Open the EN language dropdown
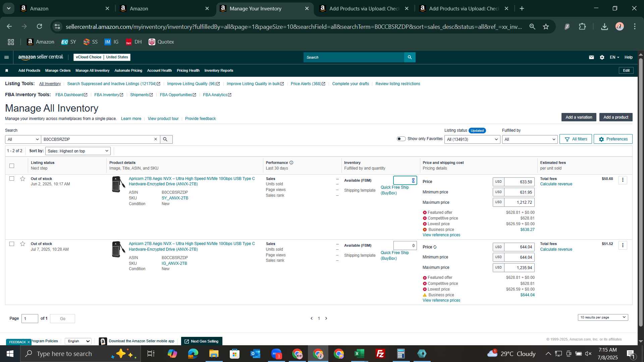 coord(614,57)
